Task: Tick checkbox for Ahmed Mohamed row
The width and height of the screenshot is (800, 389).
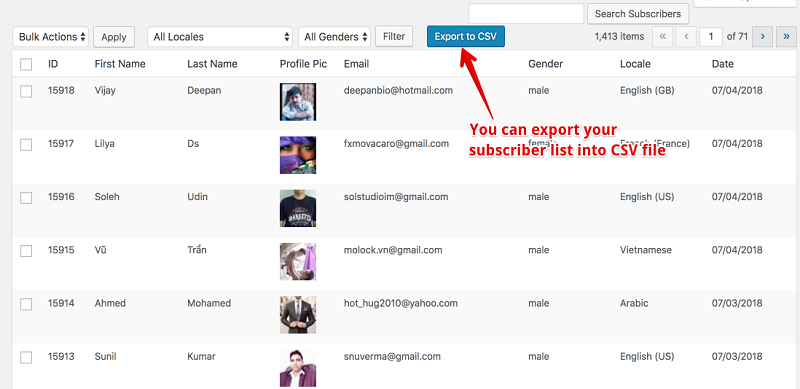Action: pos(26,304)
